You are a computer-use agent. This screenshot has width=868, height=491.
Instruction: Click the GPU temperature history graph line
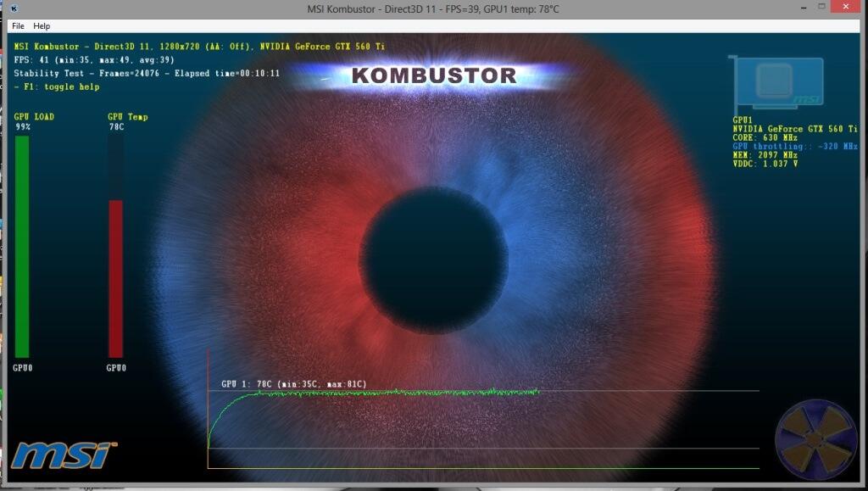374,394
